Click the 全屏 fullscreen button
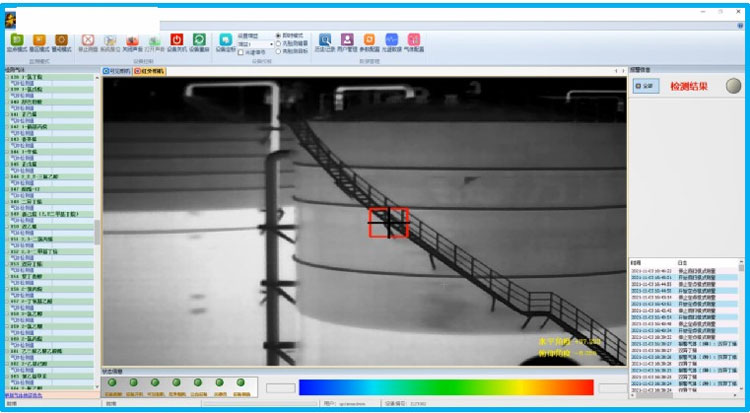 (x=644, y=86)
